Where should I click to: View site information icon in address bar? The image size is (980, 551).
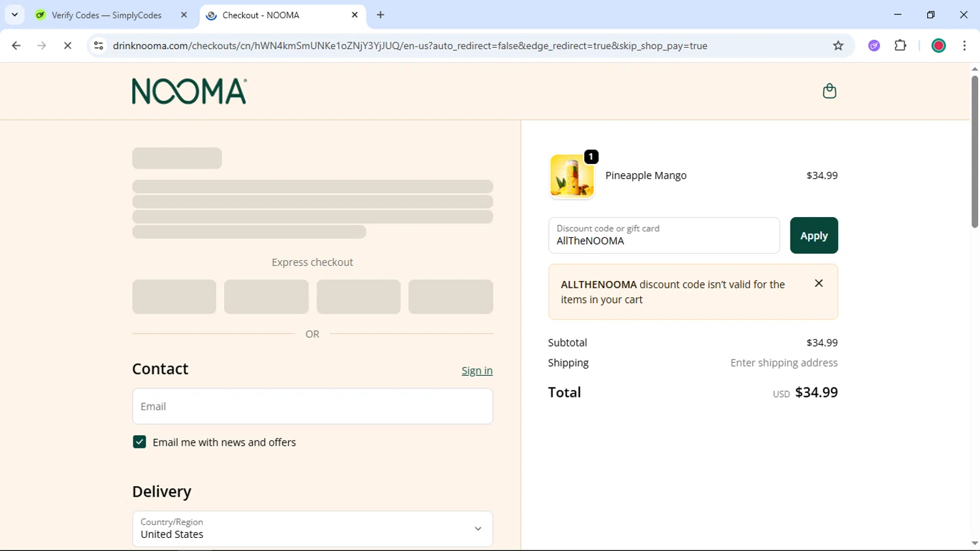[99, 46]
